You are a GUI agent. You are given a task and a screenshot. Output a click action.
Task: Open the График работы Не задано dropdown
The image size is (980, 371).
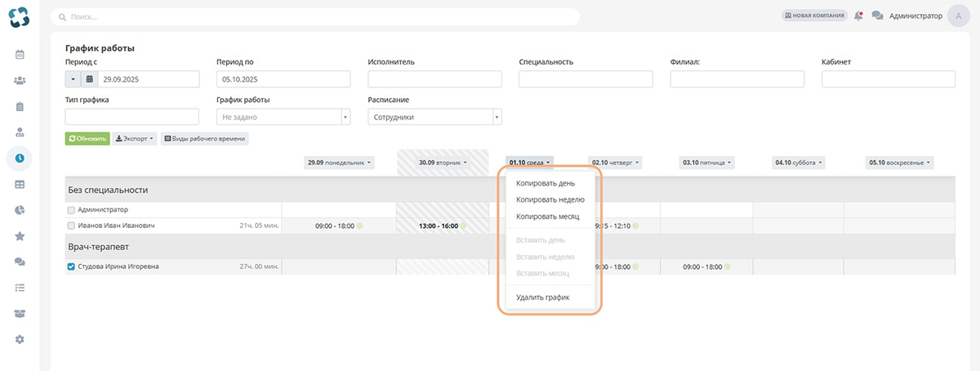[x=283, y=117]
